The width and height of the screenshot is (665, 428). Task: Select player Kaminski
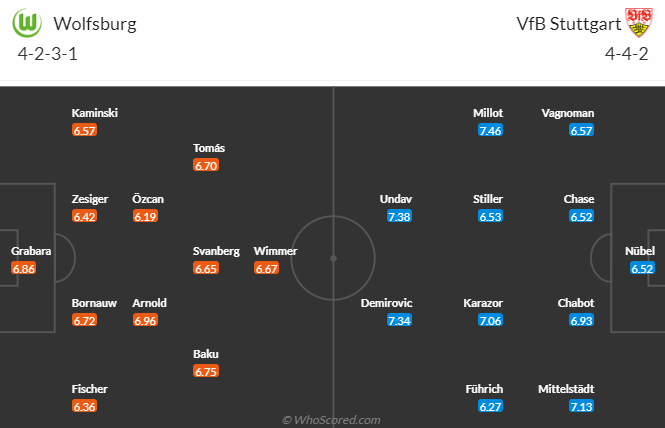click(x=94, y=113)
